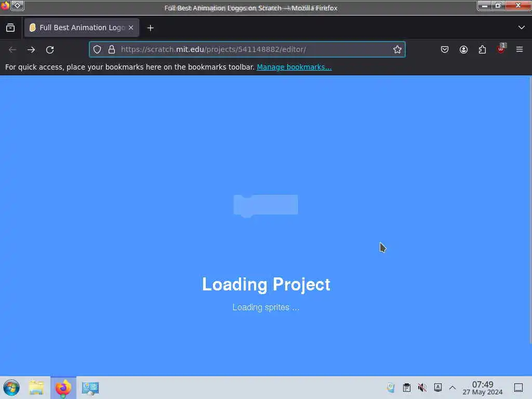Bookmark this page with the star
This screenshot has width=532, height=399.
[397, 49]
